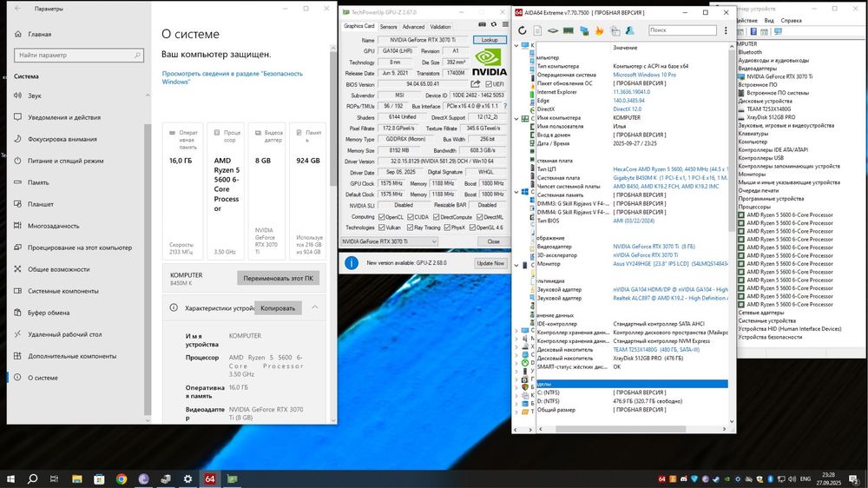
Task: Collapse device characteristics chevron in Settings
Action: coord(315,307)
